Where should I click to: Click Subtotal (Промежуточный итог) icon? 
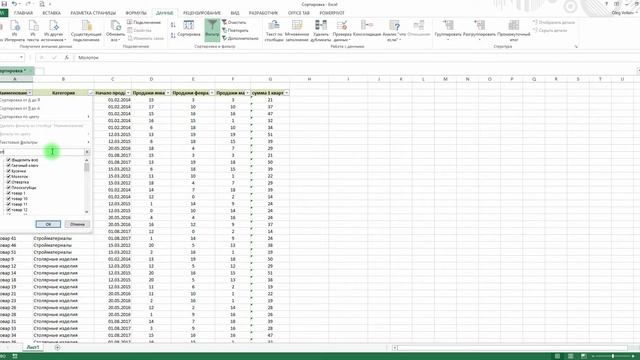click(513, 31)
